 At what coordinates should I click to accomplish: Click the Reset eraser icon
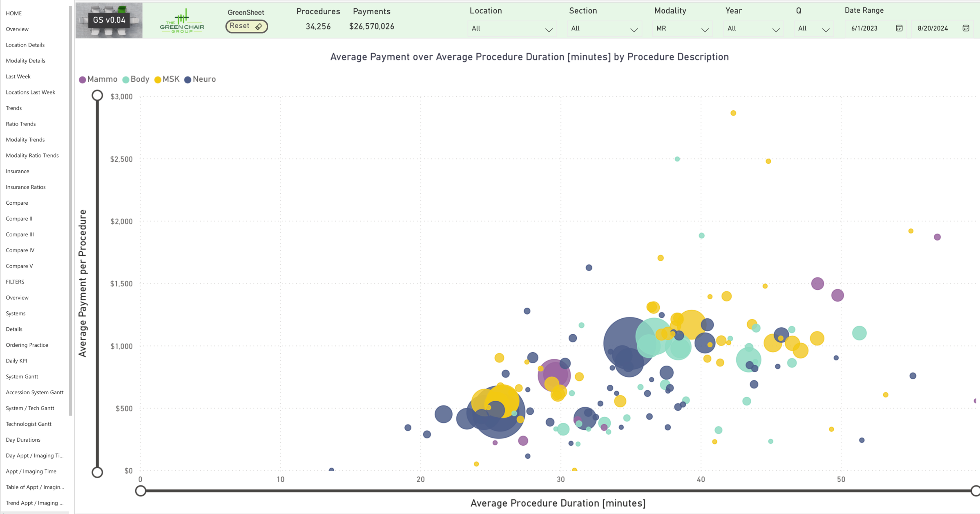click(x=259, y=27)
